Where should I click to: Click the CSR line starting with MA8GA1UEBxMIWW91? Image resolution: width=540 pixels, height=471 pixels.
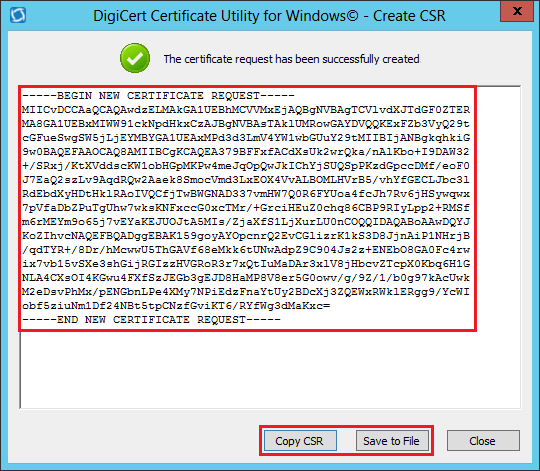(x=246, y=124)
